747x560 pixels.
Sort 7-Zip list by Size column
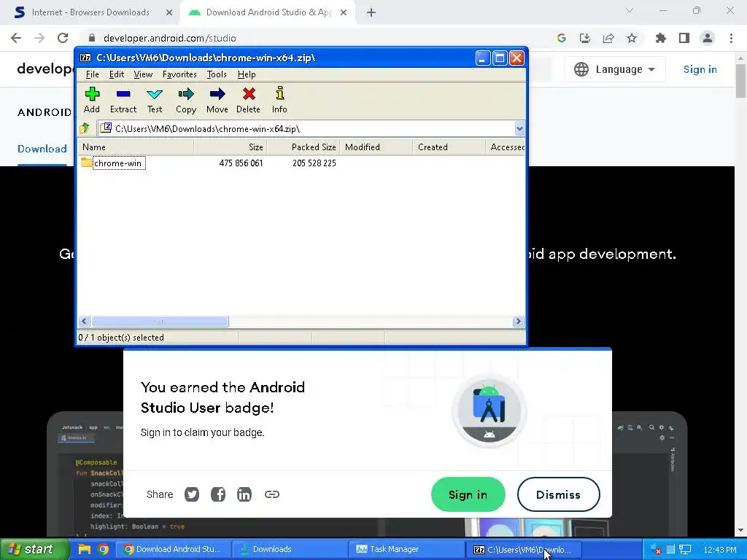point(231,147)
